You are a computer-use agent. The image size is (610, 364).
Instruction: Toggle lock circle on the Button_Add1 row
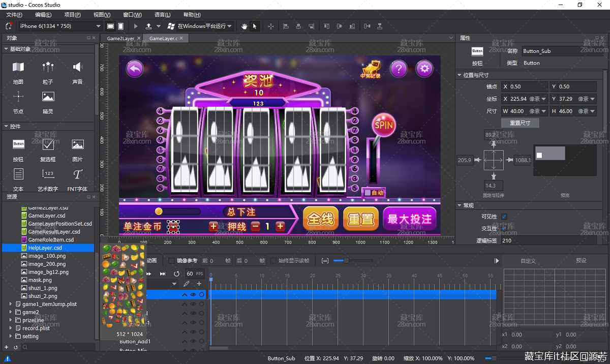tap(201, 341)
